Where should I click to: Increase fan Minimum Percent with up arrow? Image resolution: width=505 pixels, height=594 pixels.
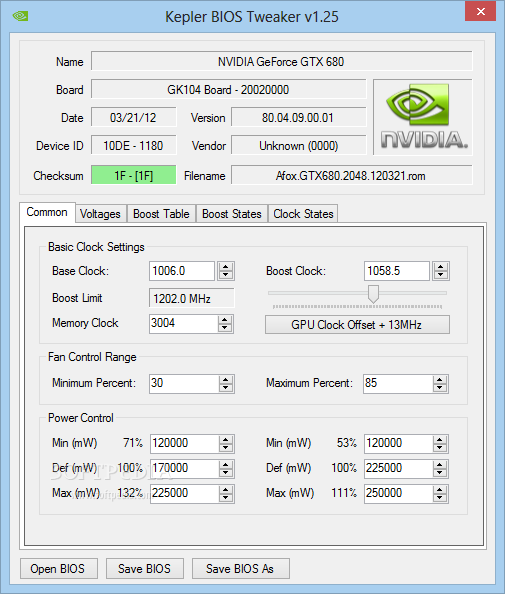point(226,380)
